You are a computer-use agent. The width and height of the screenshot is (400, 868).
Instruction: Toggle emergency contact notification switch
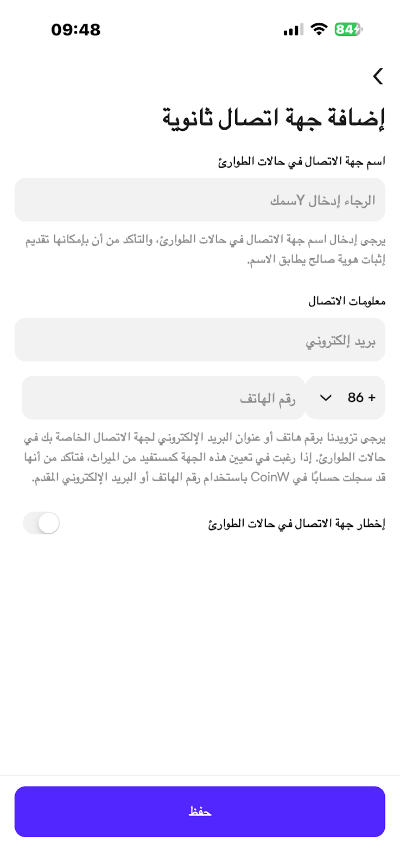(x=41, y=524)
